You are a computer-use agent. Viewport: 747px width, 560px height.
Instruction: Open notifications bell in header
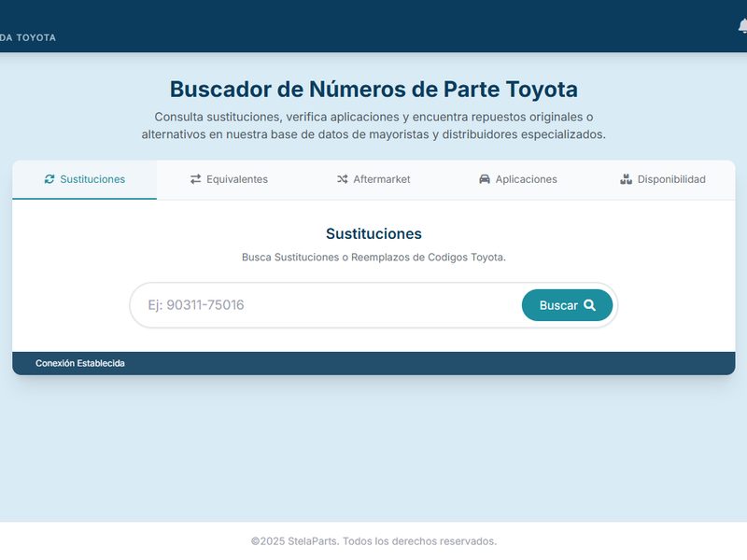(742, 27)
